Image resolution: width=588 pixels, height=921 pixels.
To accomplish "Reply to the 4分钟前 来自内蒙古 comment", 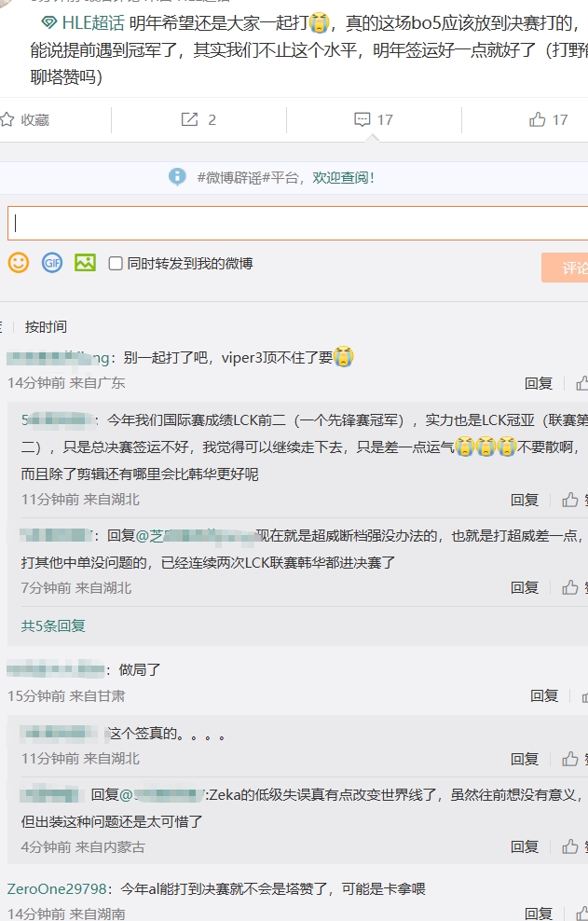I will click(525, 847).
